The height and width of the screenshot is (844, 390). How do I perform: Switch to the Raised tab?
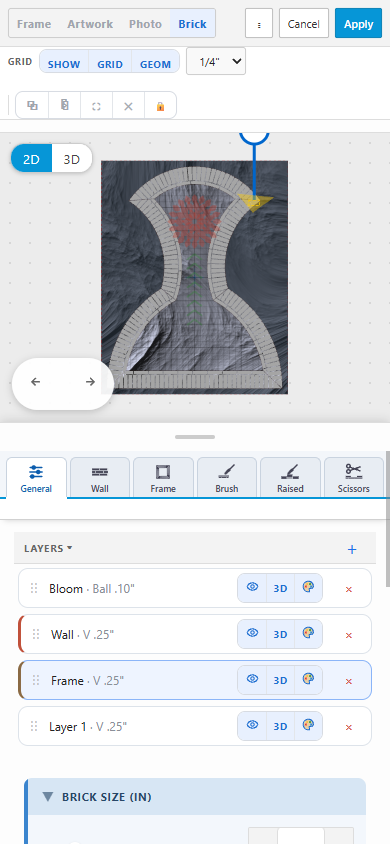[x=290, y=477]
